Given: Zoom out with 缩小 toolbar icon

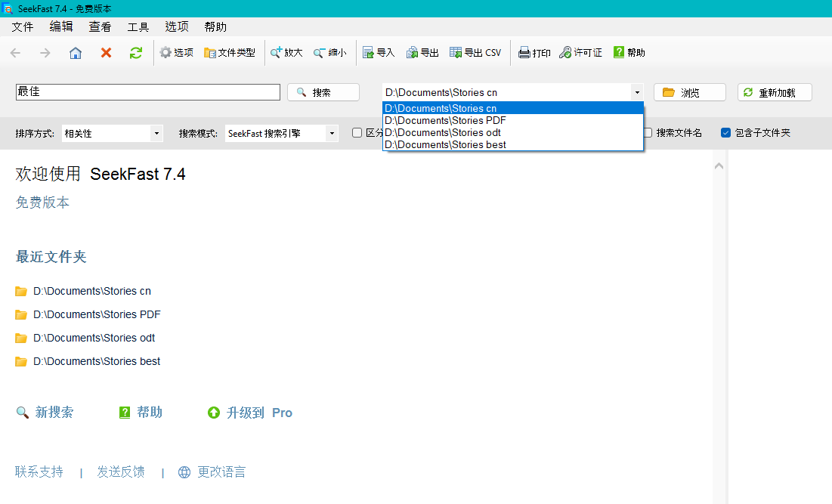Looking at the screenshot, I should pyautogui.click(x=330, y=53).
